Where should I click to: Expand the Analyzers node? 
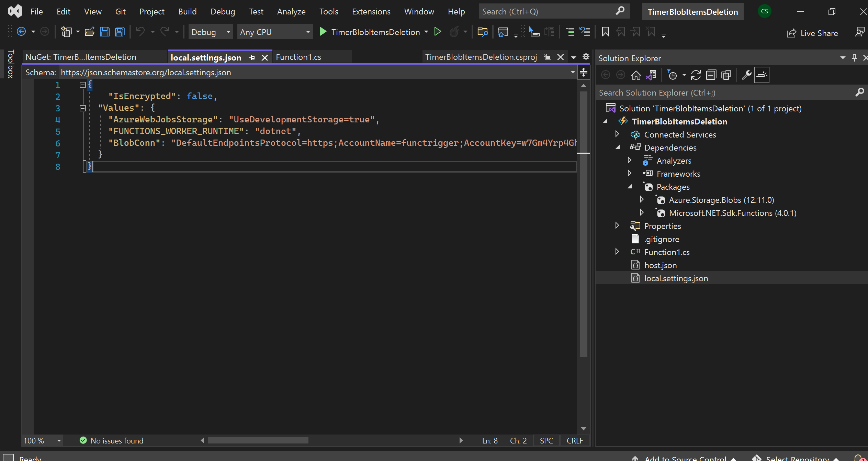629,161
